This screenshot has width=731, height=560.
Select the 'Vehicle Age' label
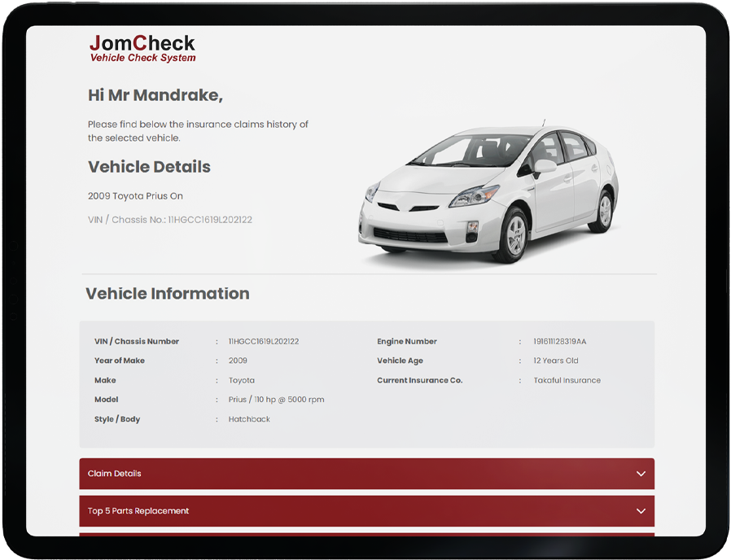400,361
